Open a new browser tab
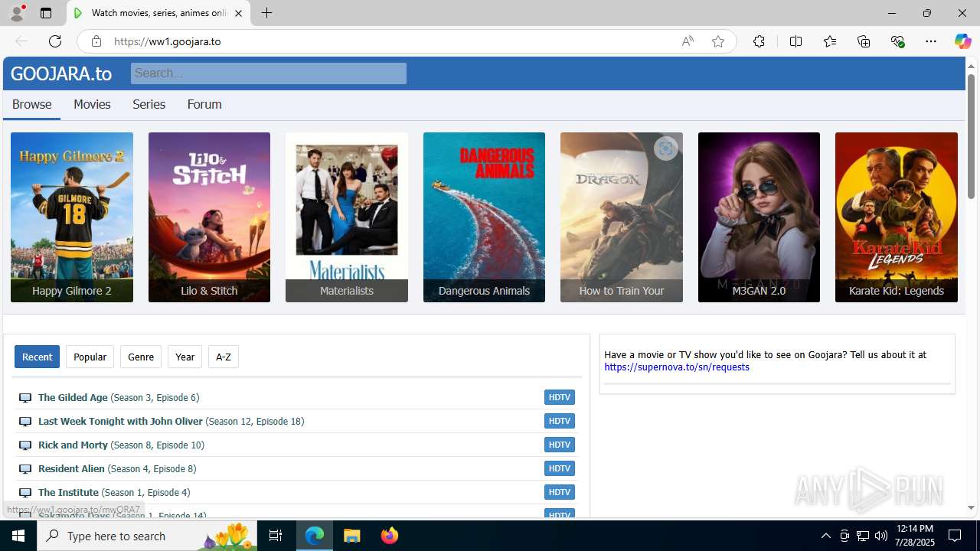This screenshot has height=551, width=980. 266,13
